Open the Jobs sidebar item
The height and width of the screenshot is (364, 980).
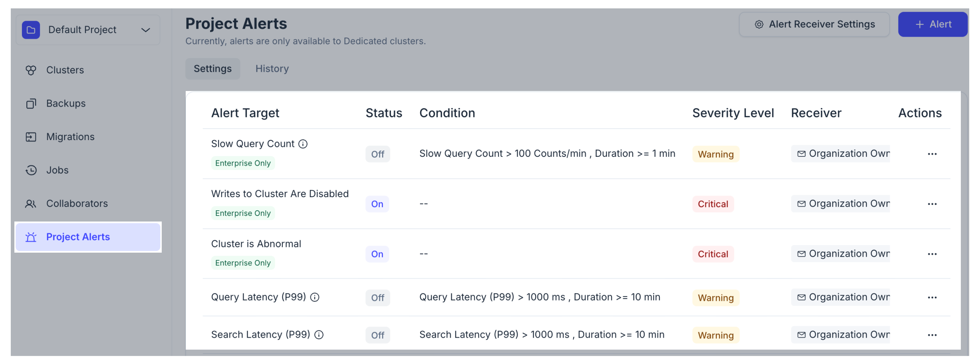88,170
